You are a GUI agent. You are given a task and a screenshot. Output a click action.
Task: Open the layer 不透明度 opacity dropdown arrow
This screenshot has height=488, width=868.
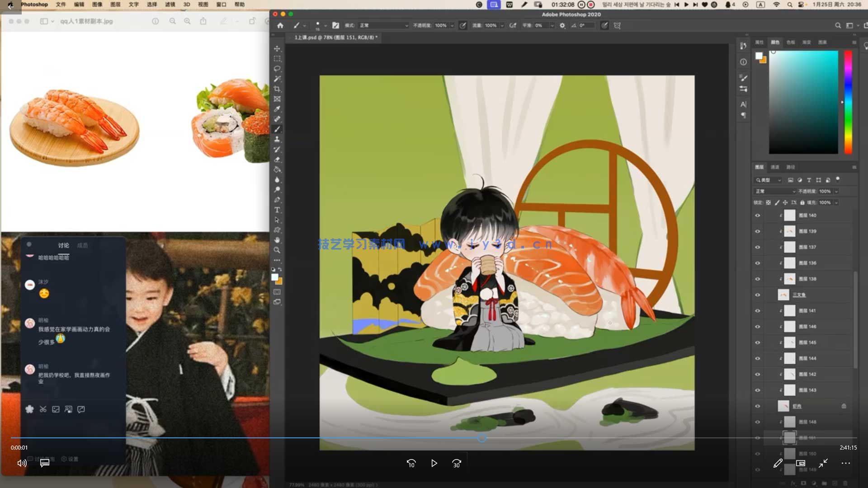836,192
